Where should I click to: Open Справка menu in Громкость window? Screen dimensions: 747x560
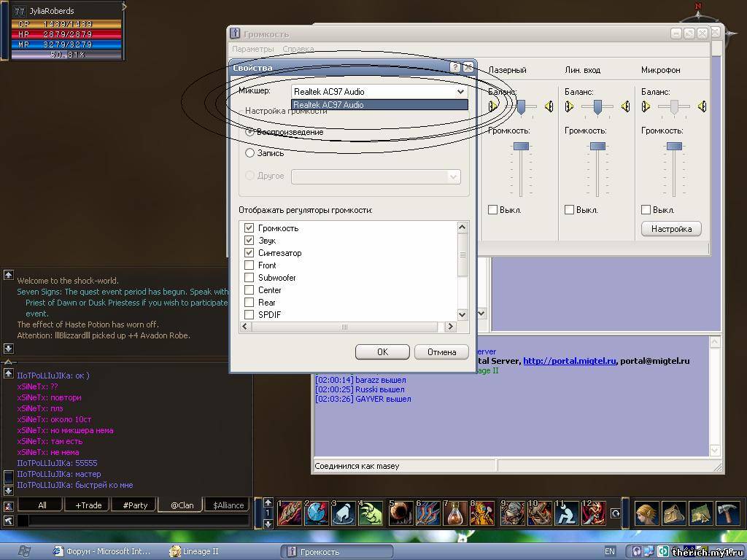point(298,49)
